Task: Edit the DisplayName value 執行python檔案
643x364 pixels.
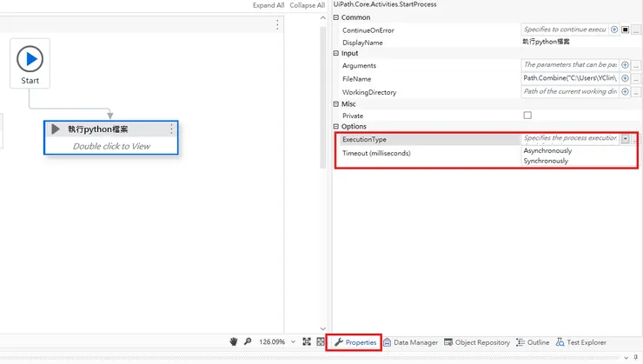Action: [x=546, y=42]
